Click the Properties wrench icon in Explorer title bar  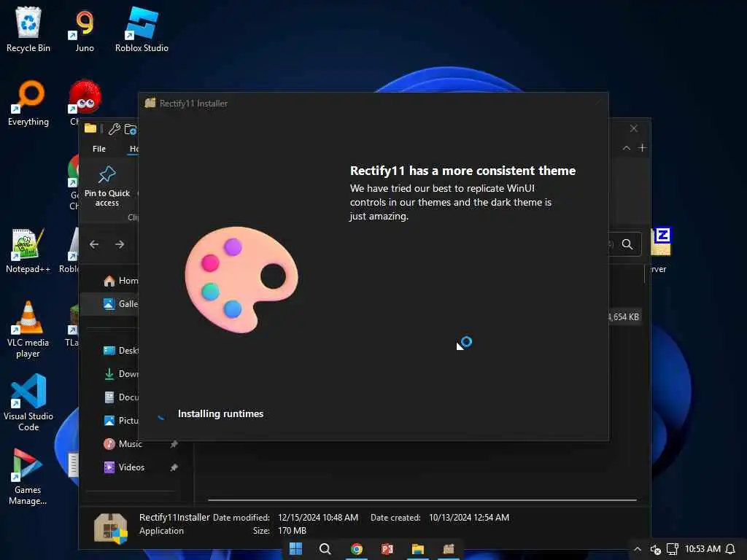tap(114, 128)
